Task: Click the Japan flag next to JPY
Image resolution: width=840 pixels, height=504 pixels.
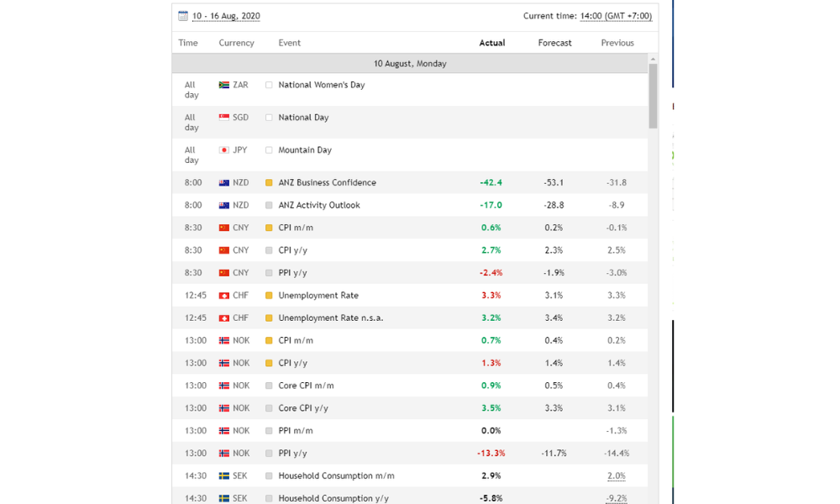Action: click(224, 150)
